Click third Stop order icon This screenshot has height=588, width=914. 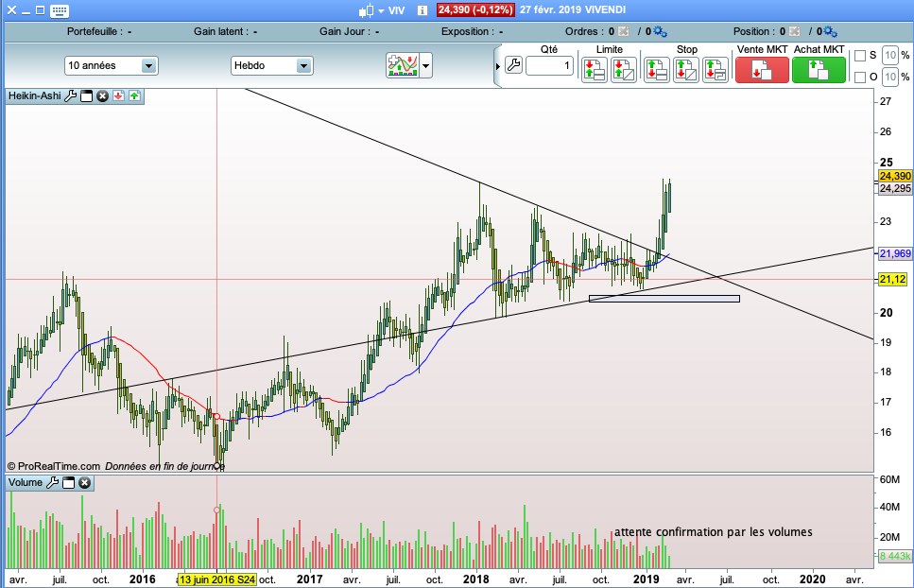pyautogui.click(x=716, y=70)
